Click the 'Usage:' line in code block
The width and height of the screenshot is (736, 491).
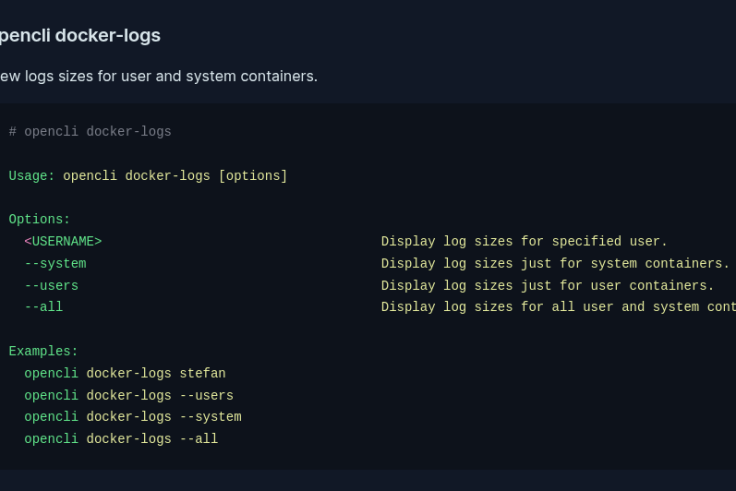(148, 176)
